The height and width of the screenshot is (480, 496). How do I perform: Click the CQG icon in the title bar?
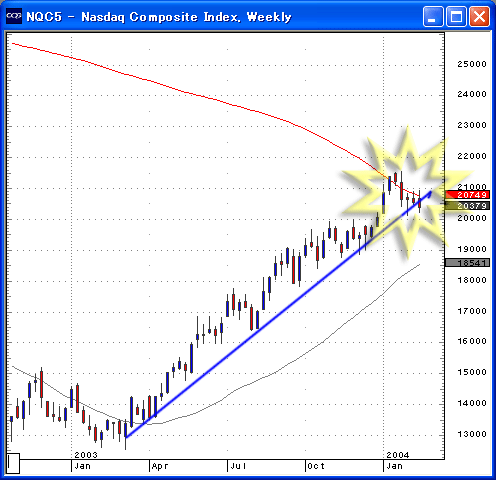point(14,16)
